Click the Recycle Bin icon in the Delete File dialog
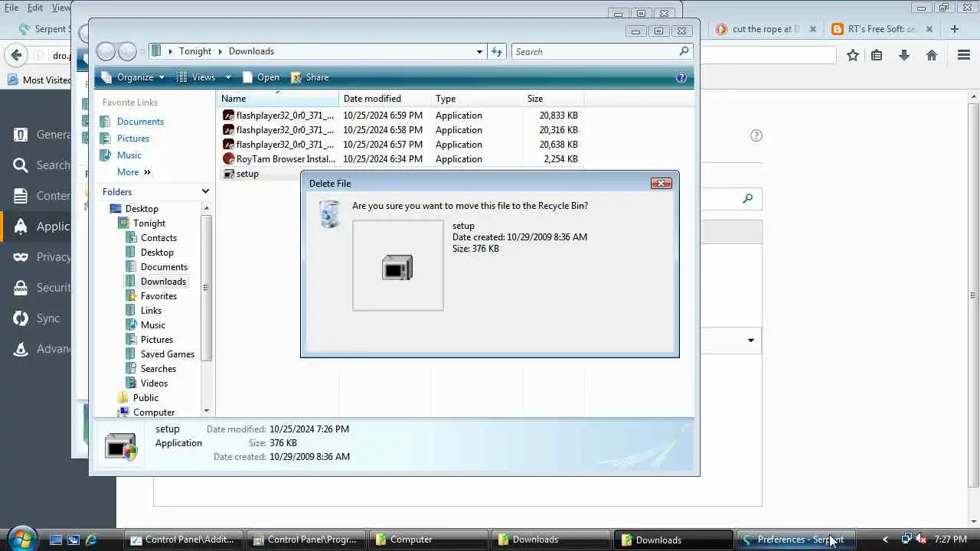 [329, 214]
